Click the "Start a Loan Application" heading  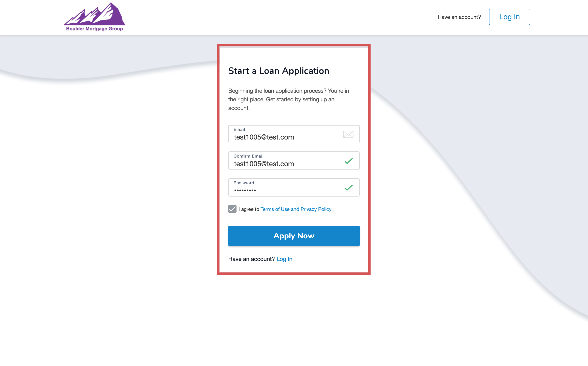pos(279,71)
